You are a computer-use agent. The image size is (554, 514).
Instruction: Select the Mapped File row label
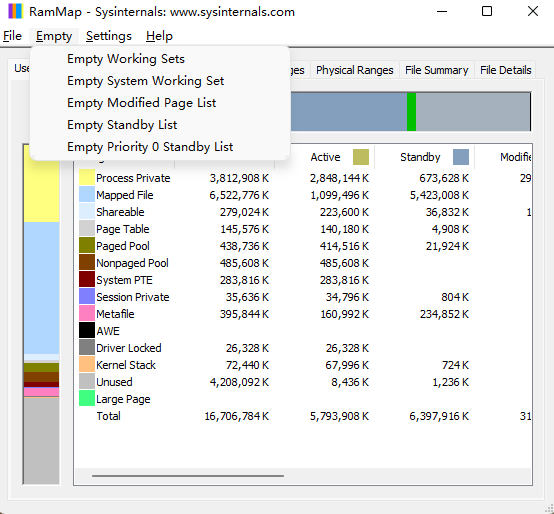(x=124, y=195)
